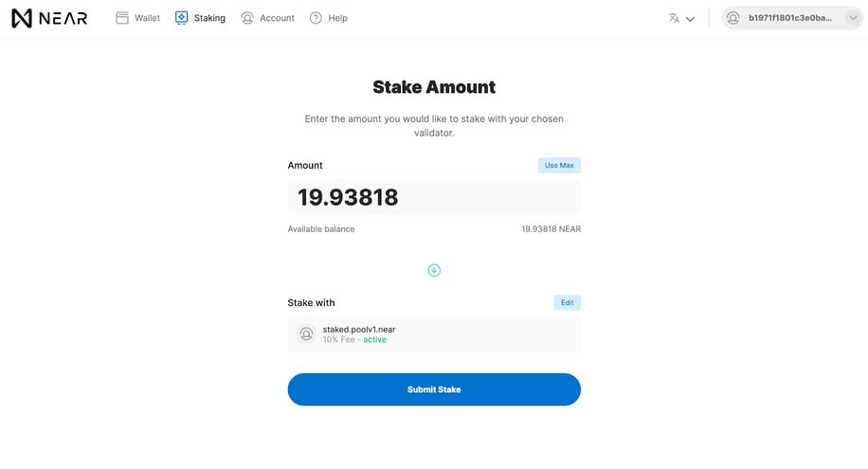
Task: Open the Staking menu item
Action: (x=200, y=18)
